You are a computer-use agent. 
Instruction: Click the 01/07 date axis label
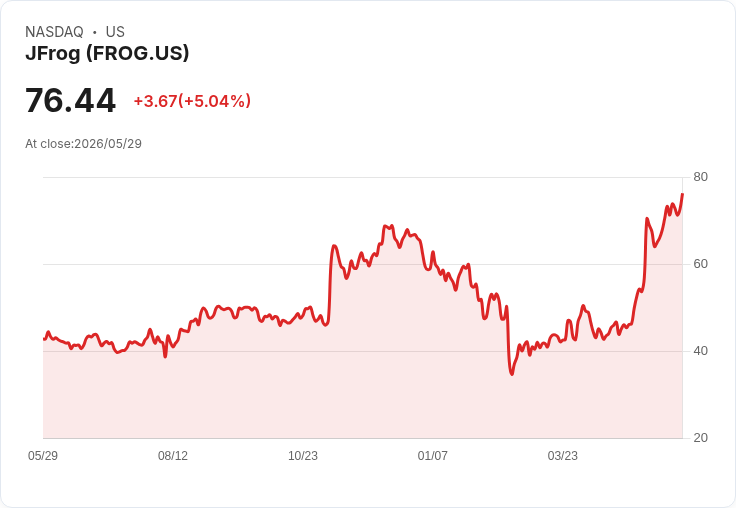432,456
